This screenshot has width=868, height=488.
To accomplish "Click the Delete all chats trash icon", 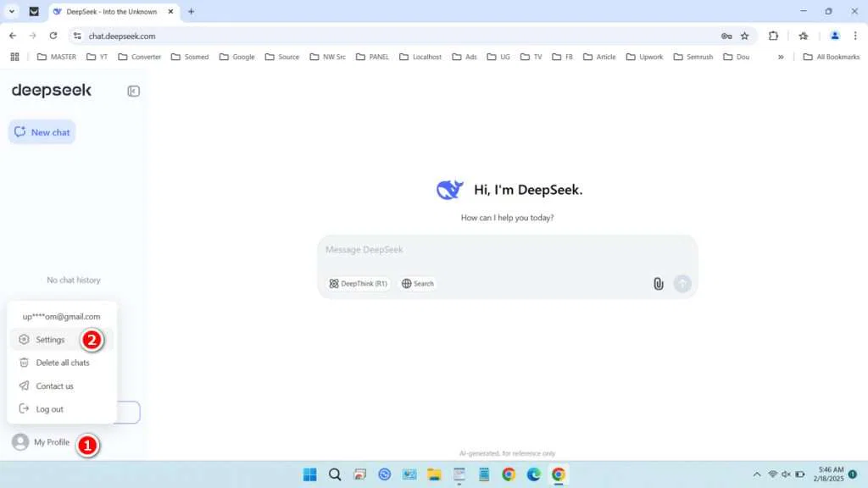I will click(23, 363).
